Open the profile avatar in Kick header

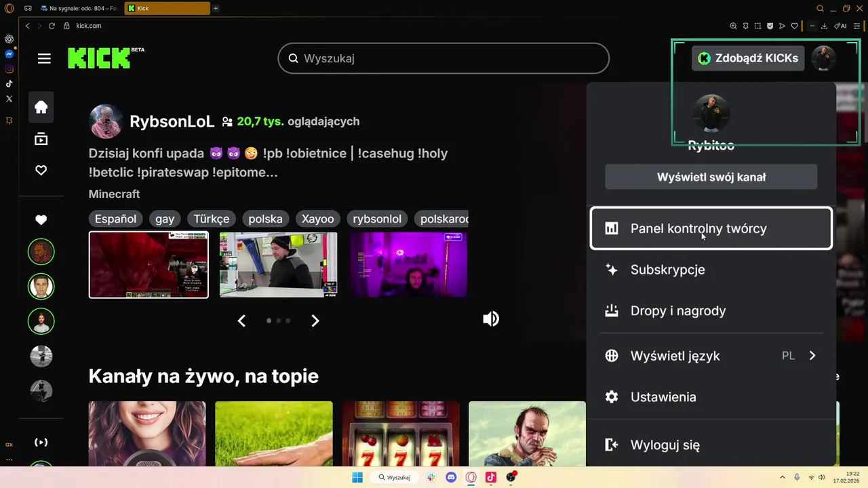pyautogui.click(x=824, y=58)
